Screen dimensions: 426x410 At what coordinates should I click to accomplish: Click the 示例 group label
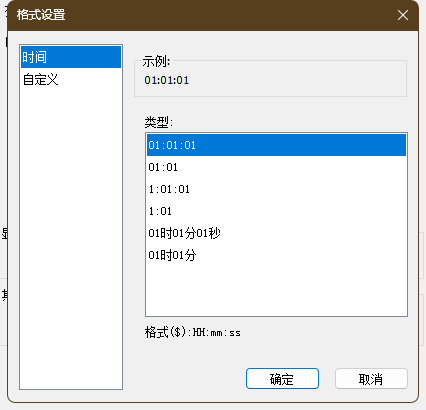(156, 61)
